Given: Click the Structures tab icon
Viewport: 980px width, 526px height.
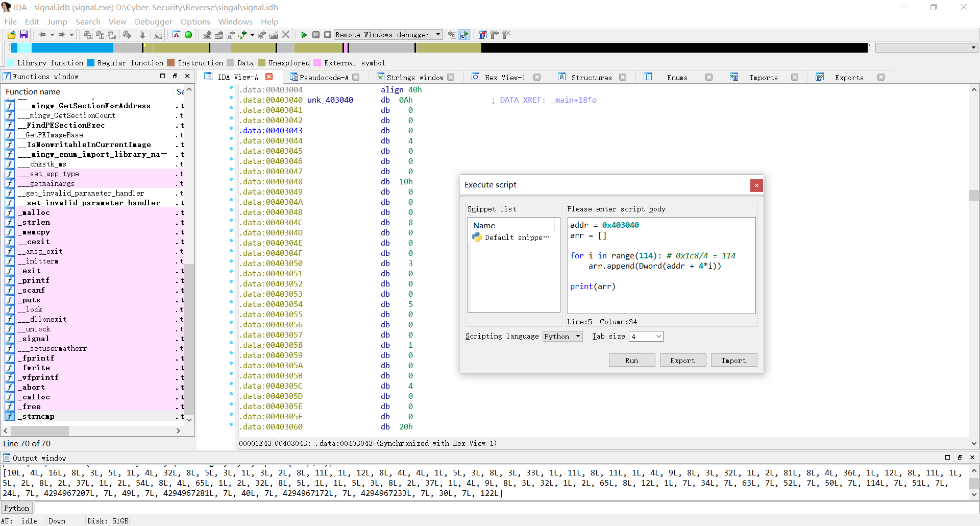Looking at the screenshot, I should pyautogui.click(x=562, y=77).
